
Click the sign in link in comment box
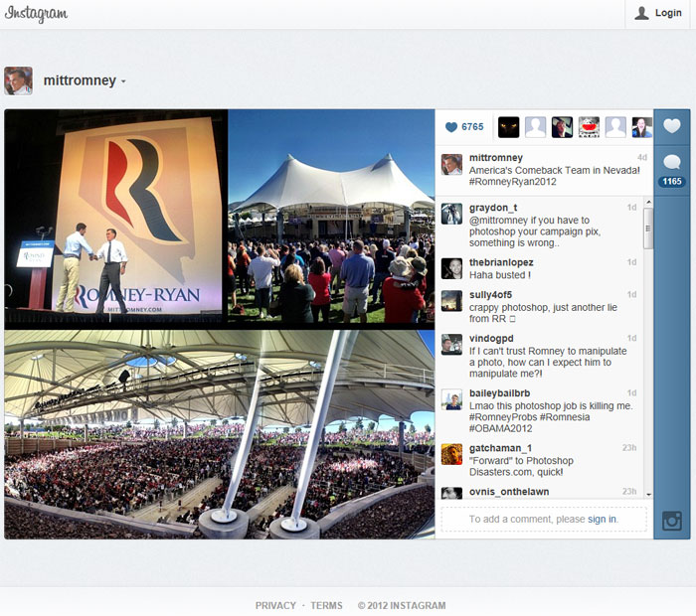click(x=602, y=520)
